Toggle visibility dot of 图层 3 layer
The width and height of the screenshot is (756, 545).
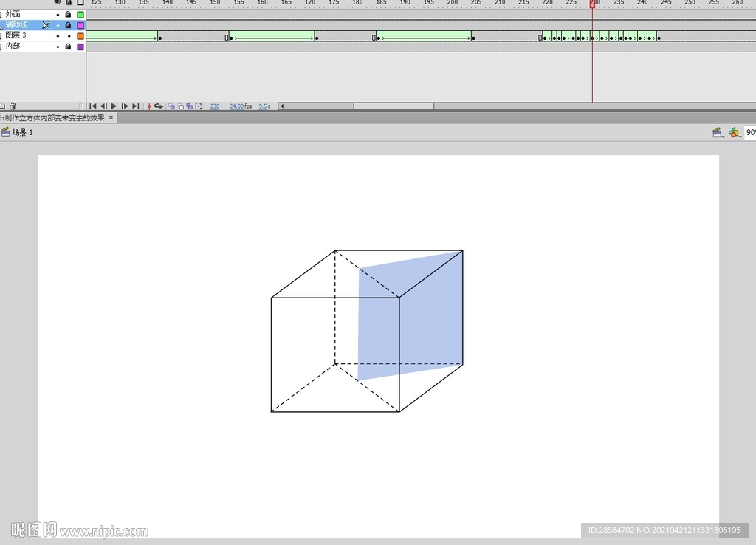pyautogui.click(x=58, y=35)
